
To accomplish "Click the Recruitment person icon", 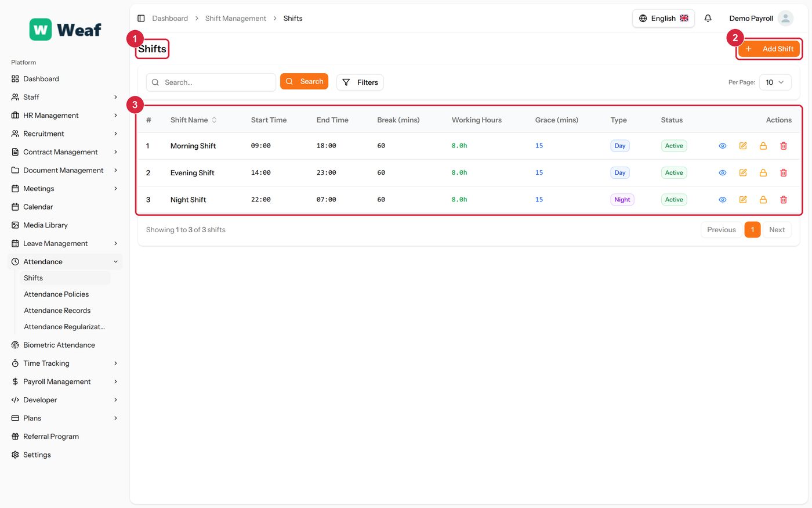I will pos(15,134).
